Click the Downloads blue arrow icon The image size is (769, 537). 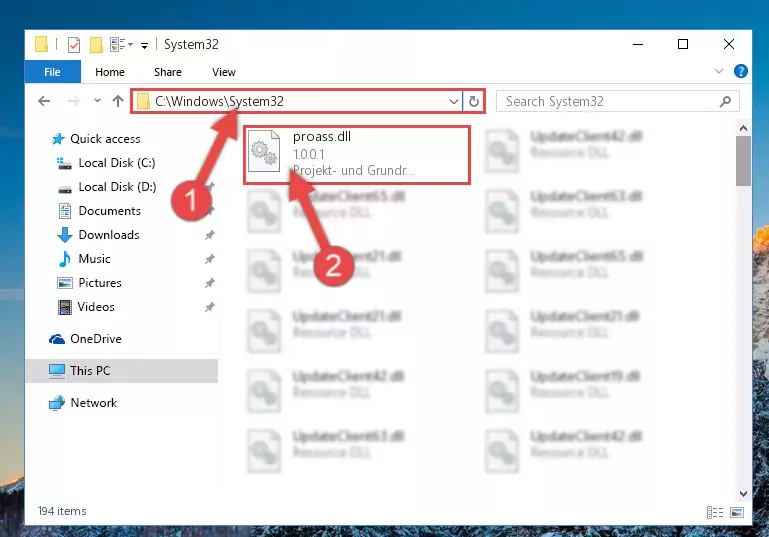65,235
